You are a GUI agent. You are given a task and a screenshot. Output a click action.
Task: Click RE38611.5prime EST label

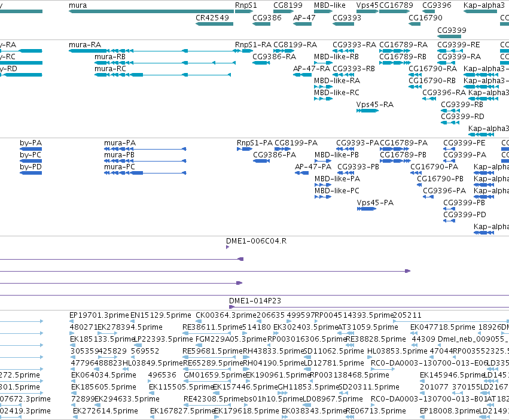point(212,327)
